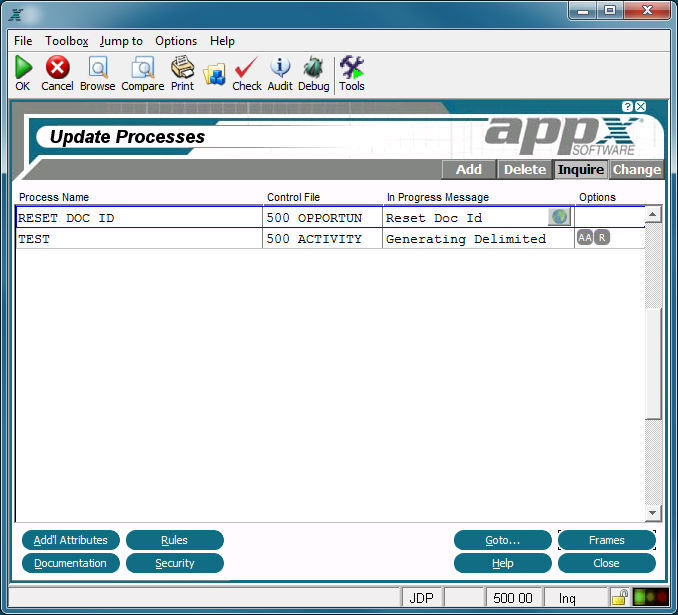The height and width of the screenshot is (615, 678).
Task: Close the panel with small X icon
Action: point(641,106)
